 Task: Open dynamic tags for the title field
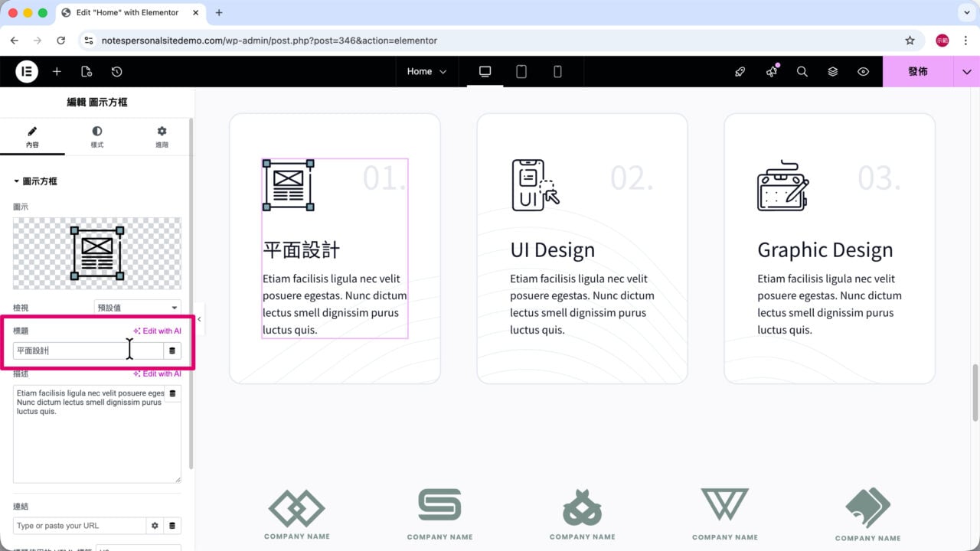172,350
